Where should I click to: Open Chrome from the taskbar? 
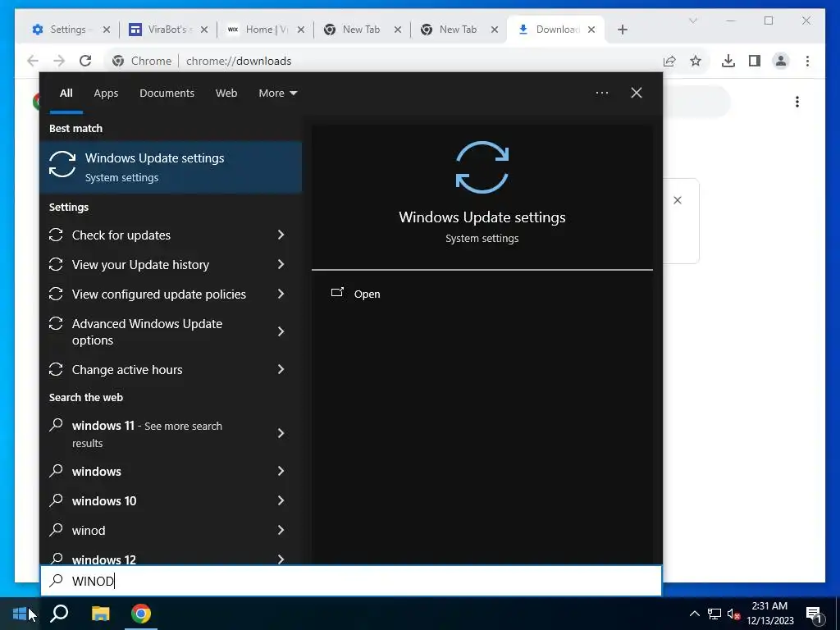[x=141, y=614]
